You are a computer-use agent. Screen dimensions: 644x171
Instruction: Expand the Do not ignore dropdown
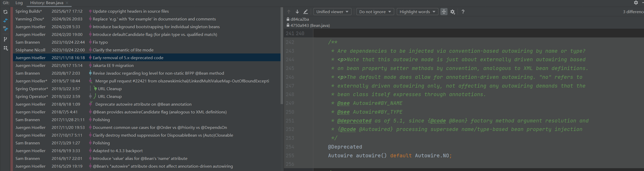pyautogui.click(x=375, y=12)
